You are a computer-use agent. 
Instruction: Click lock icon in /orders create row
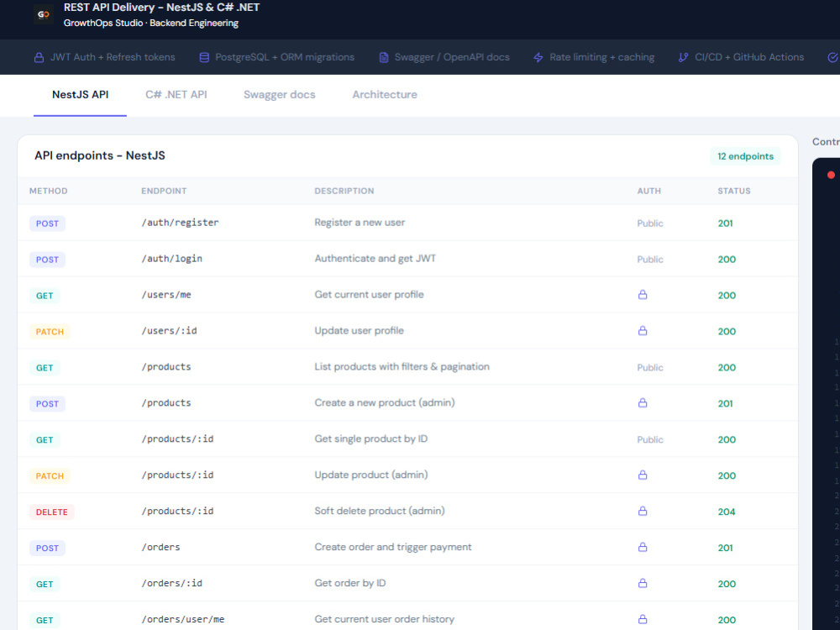point(643,547)
